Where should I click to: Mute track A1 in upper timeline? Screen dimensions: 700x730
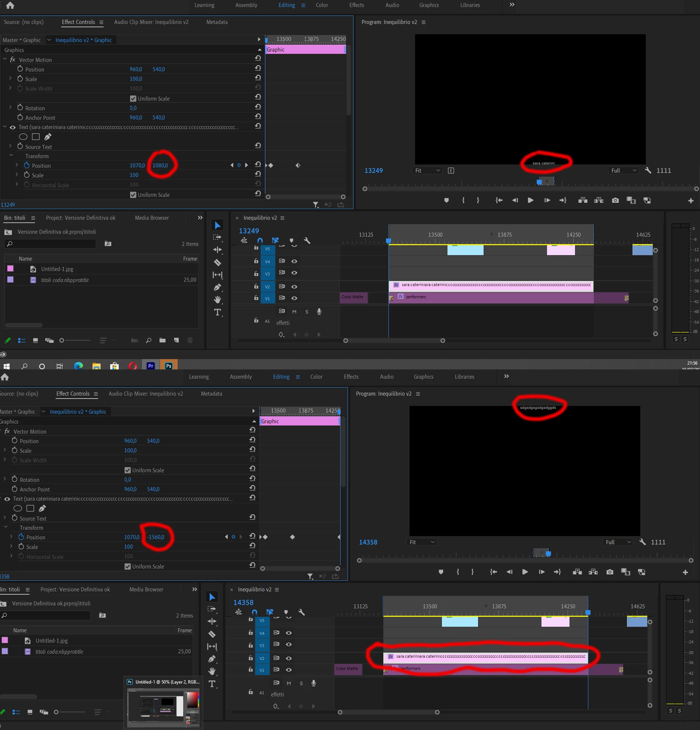(x=294, y=312)
